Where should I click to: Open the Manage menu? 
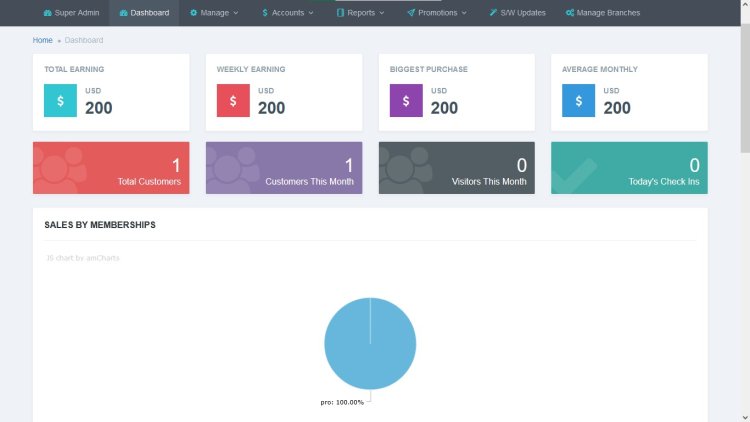coord(214,13)
